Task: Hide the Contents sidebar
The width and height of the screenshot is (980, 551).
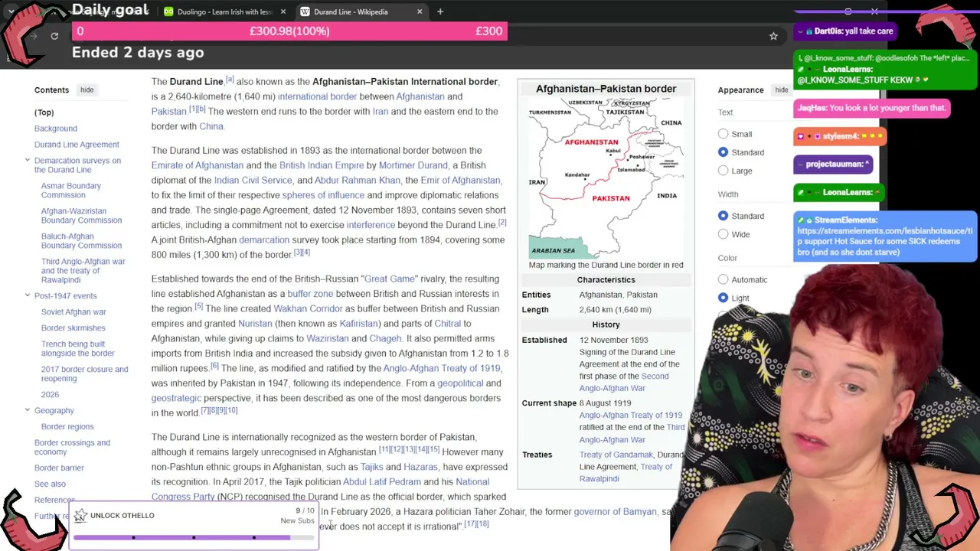Action: 87,90
